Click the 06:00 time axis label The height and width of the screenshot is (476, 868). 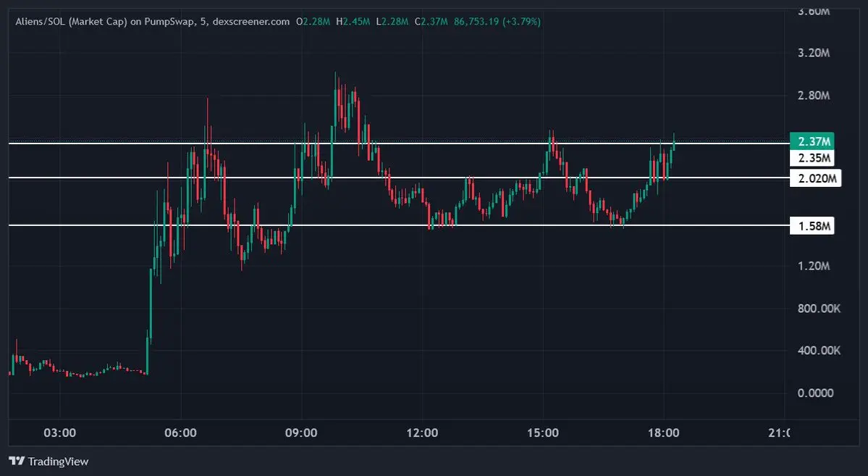[x=180, y=433]
